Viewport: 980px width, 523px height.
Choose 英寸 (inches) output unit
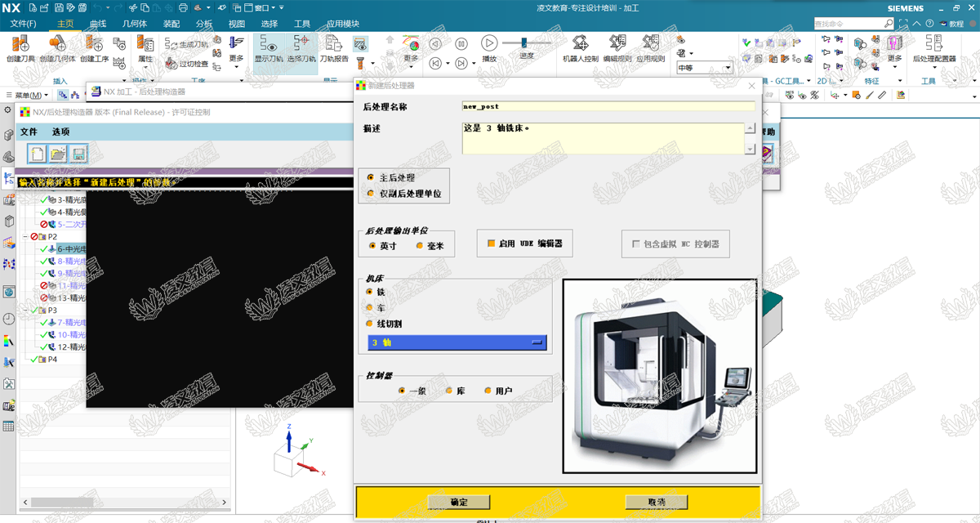[372, 245]
